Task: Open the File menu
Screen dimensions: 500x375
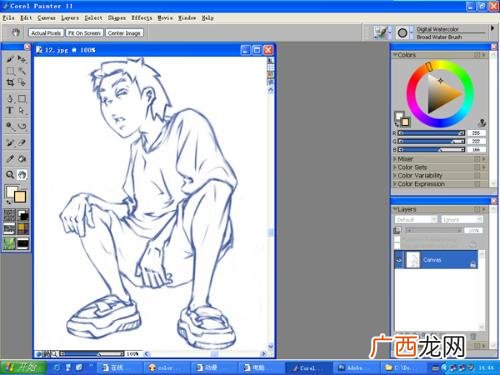Action: (8, 18)
